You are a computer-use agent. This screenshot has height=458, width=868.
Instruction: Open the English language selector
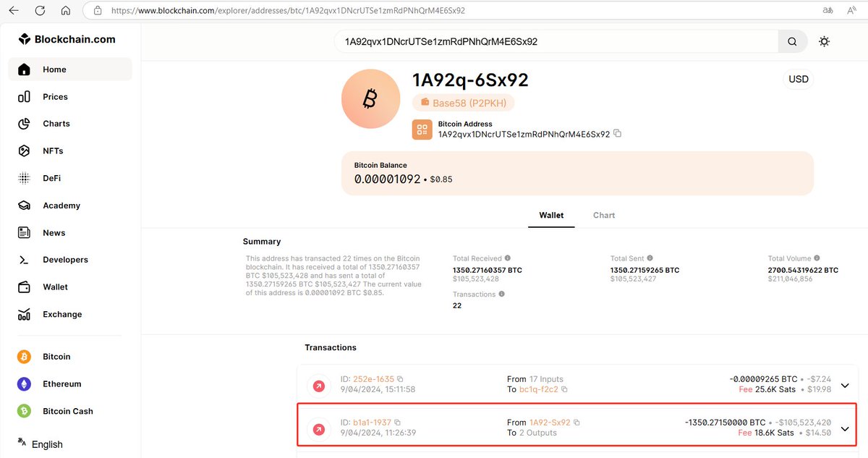(41, 444)
